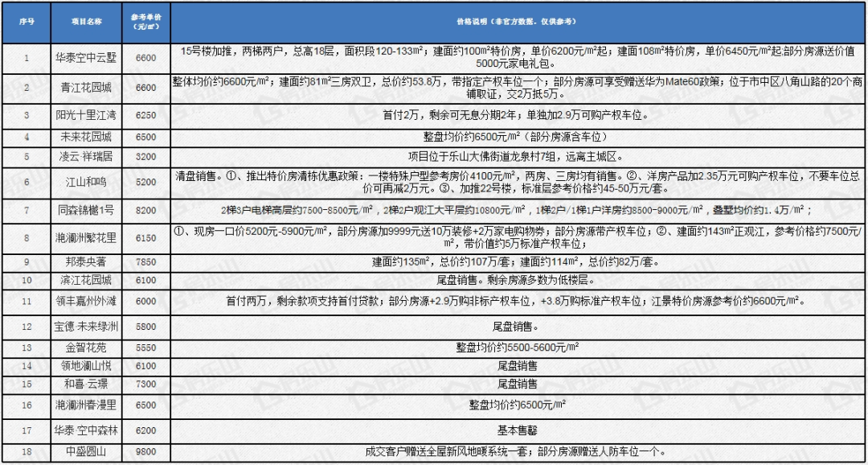This screenshot has width=868, height=465.
Task: Select the project name 和喜·云璟
Action: (87, 384)
